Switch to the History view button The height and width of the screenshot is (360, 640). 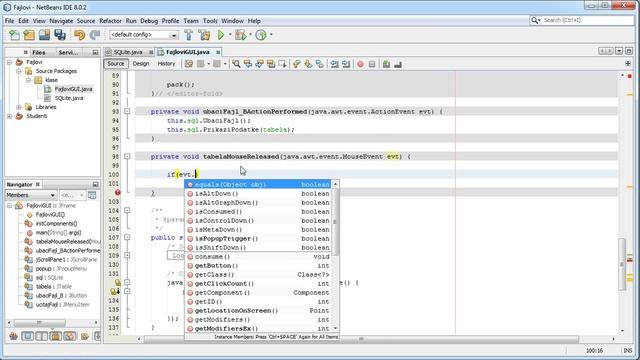(166, 64)
